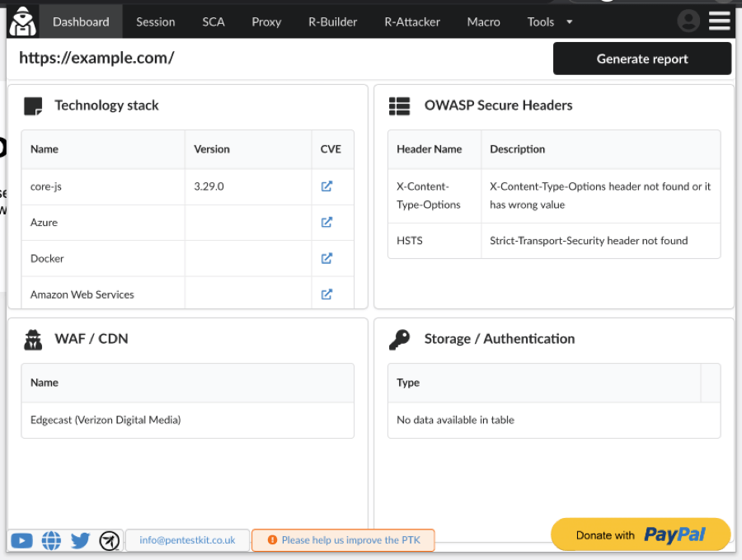
Task: Click the PTK hacker logo
Action: [x=23, y=21]
